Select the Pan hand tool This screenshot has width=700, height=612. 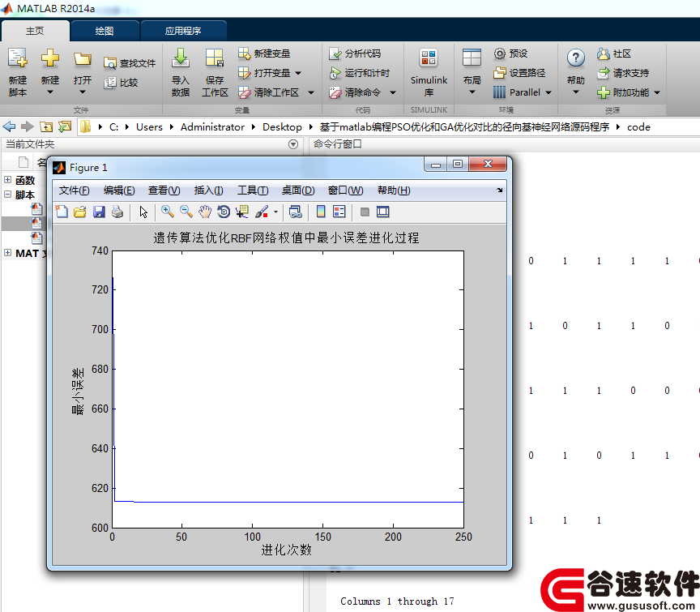point(205,212)
